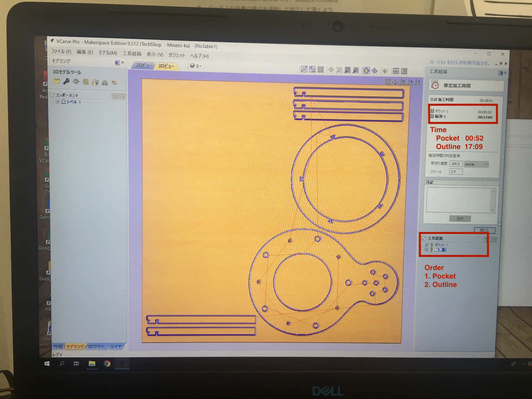Click the import 3D model folder icon

coord(56,81)
